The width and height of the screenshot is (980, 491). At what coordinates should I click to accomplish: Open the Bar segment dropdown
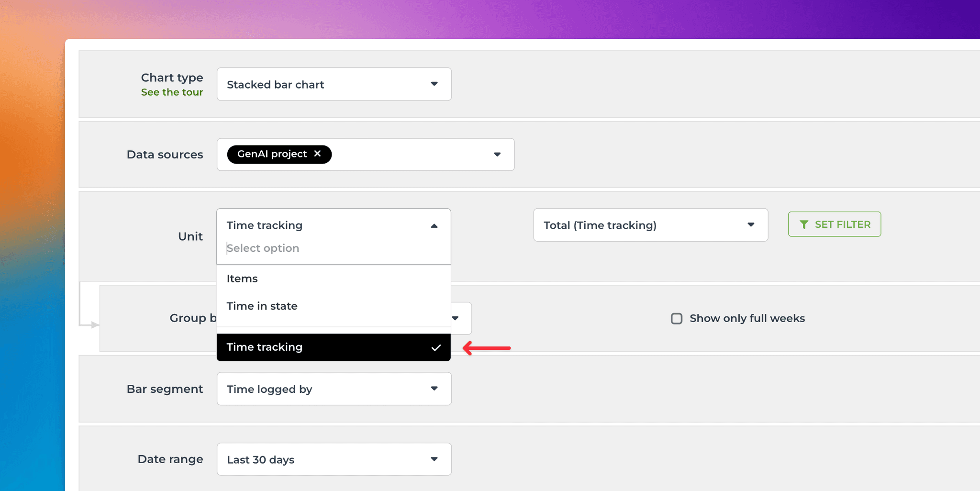coord(334,389)
